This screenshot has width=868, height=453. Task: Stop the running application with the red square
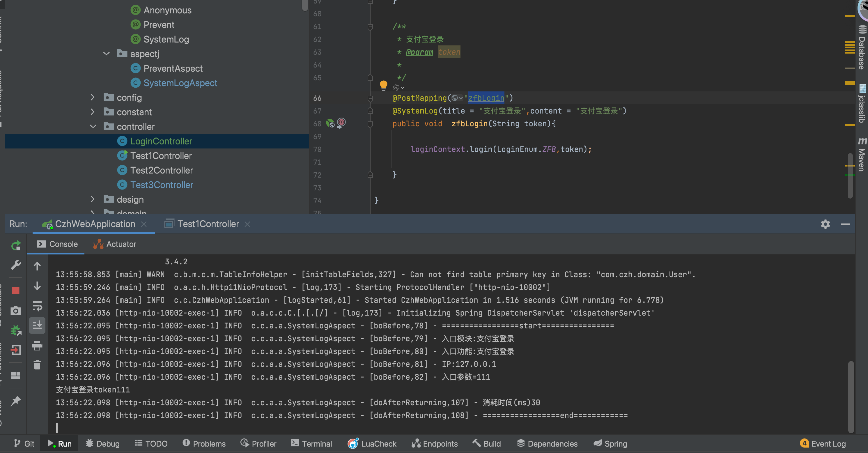pos(16,291)
